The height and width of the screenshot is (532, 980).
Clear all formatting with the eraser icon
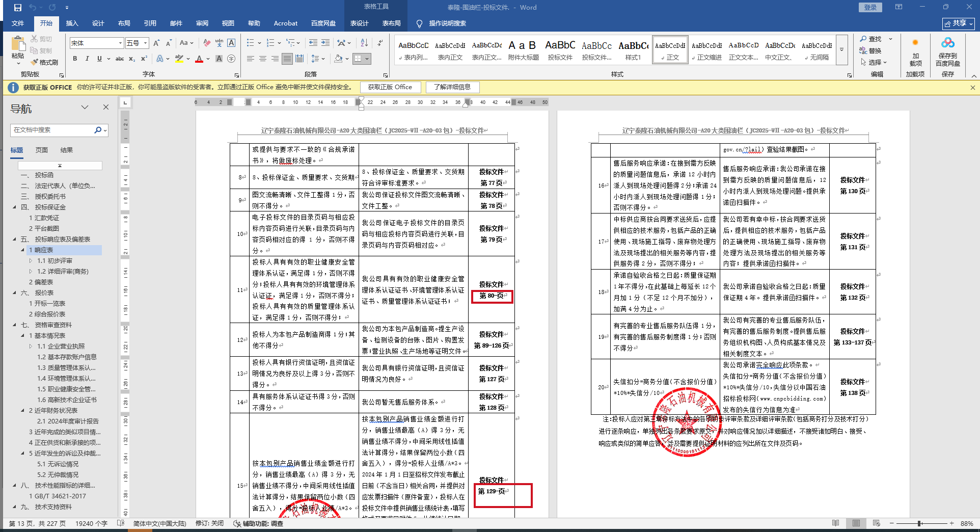206,43
